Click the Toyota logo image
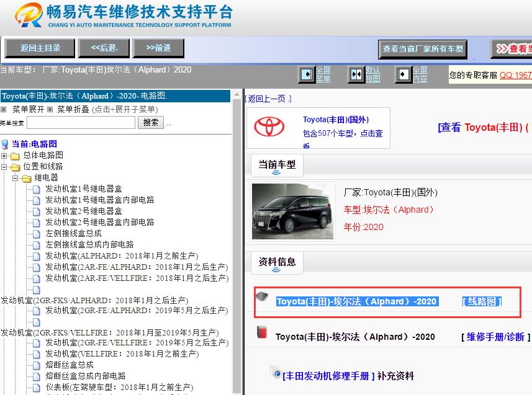 [x=269, y=126]
